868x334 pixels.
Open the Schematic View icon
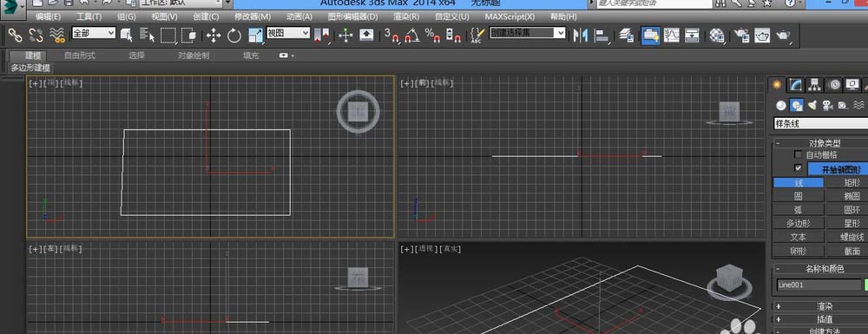pos(692,36)
